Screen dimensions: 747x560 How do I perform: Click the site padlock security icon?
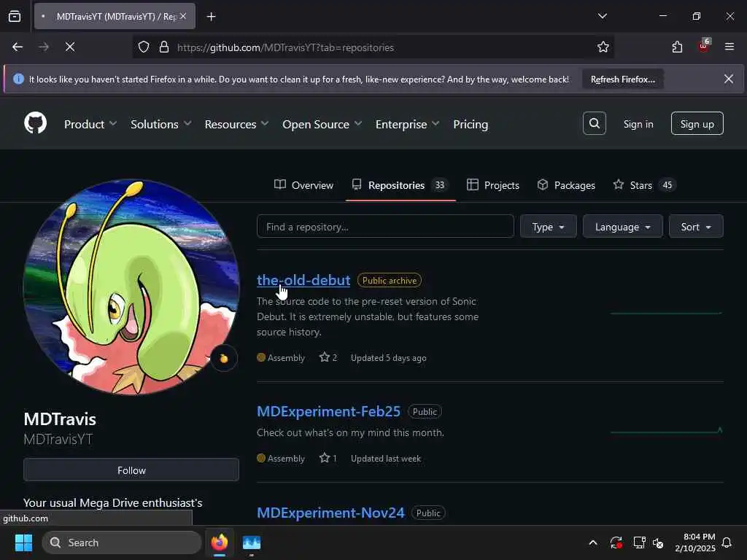coord(164,47)
